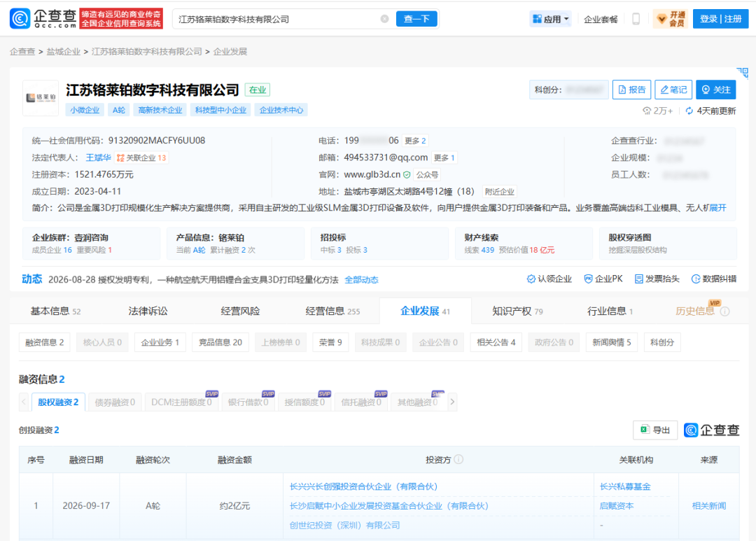Open 创世纪投资（深圳）有限公司 link
The height and width of the screenshot is (541, 756).
tap(344, 525)
